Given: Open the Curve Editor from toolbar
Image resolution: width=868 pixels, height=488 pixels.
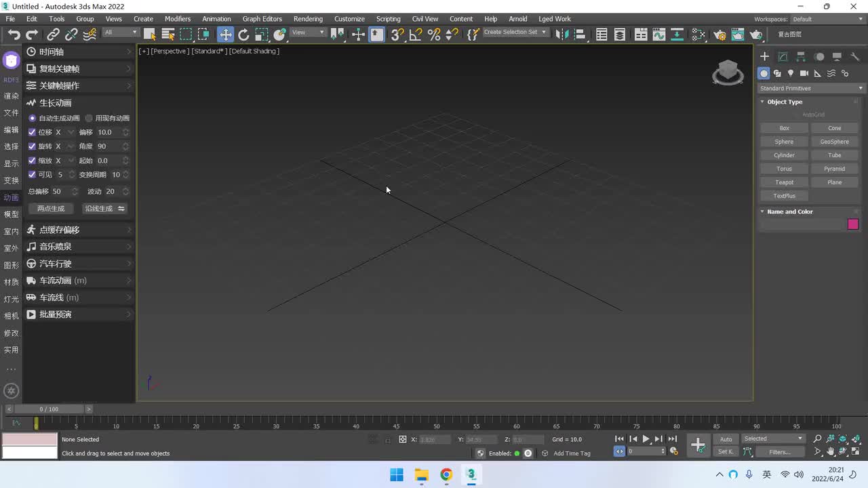Looking at the screenshot, I should coord(659,35).
